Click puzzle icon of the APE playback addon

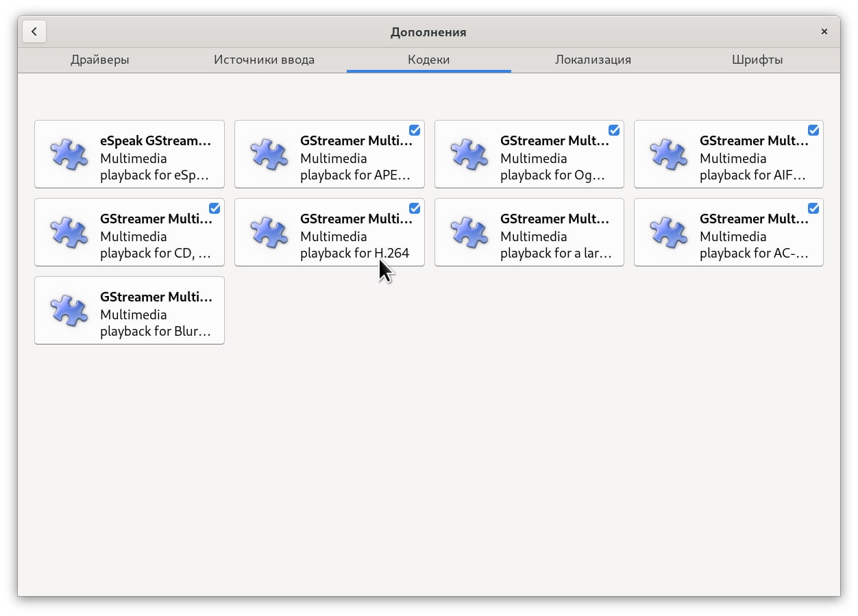(269, 154)
